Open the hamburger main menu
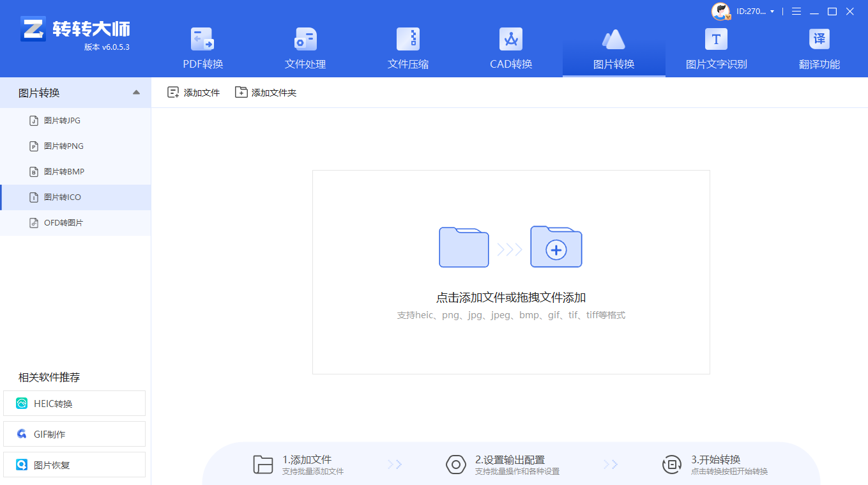The width and height of the screenshot is (868, 485). (796, 12)
